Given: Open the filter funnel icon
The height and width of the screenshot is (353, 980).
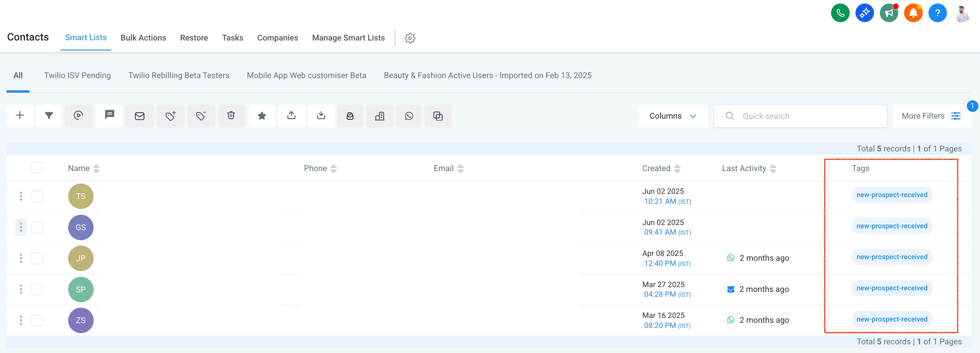Looking at the screenshot, I should point(49,115).
